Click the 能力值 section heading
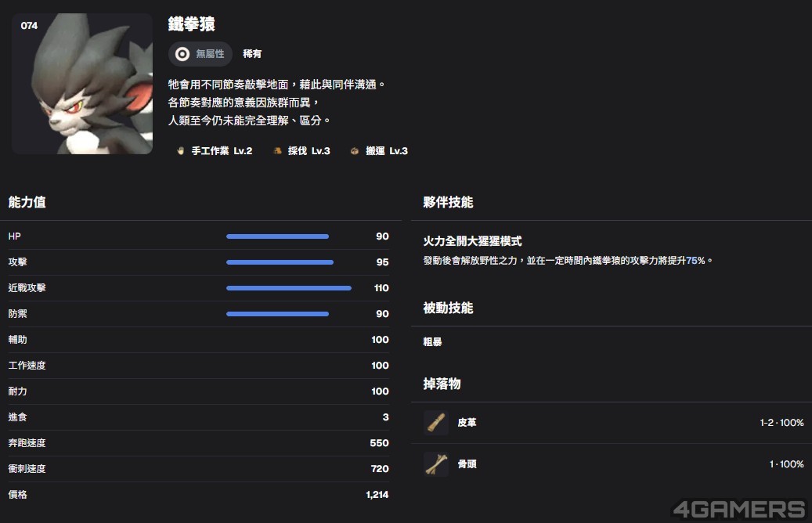 tap(27, 202)
